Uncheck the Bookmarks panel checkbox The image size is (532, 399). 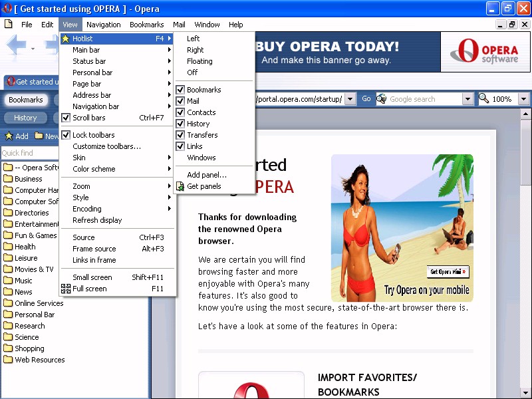click(x=180, y=90)
